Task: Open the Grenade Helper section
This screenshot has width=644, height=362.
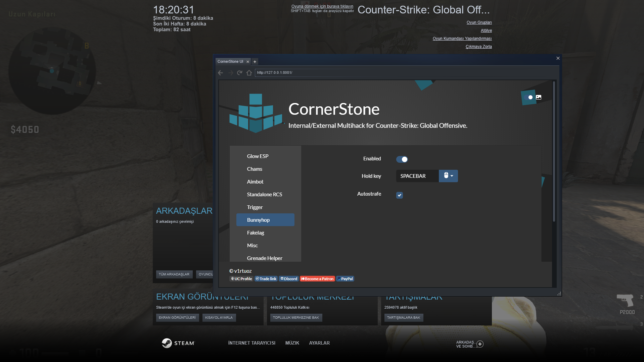Action: pos(265,258)
